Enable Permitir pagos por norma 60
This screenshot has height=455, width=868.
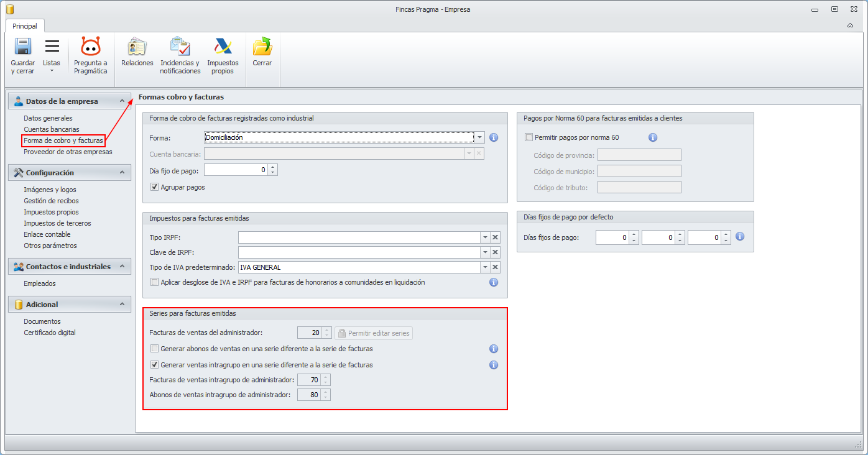pos(529,137)
